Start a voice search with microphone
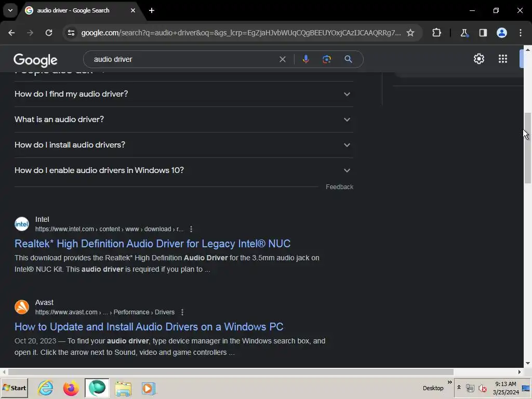Viewport: 532px width, 399px height. (305, 59)
